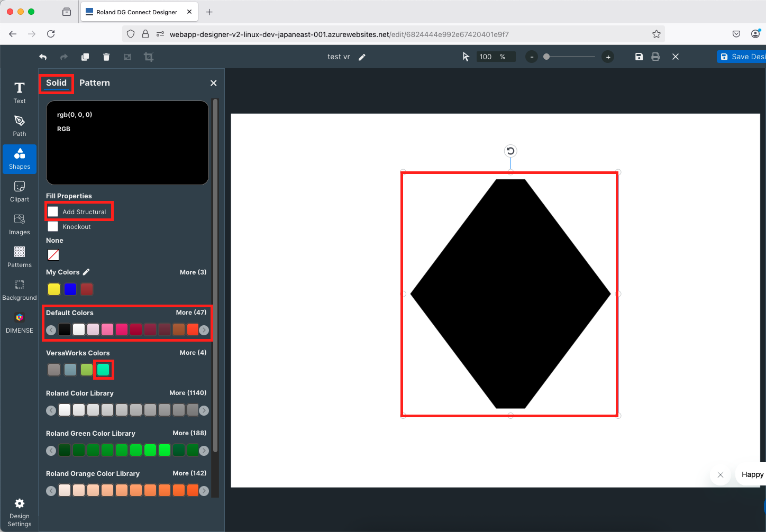Open the Images panel

click(20, 224)
